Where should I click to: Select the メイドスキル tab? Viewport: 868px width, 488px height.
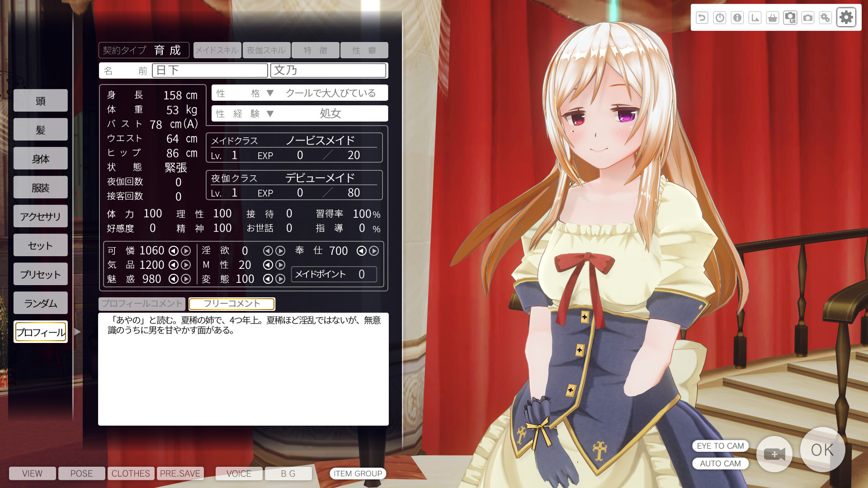217,50
